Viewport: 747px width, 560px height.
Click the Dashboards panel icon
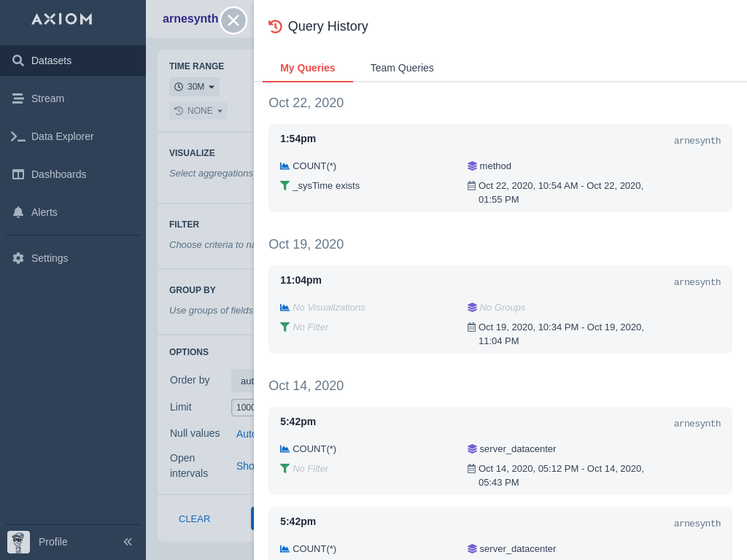pos(18,174)
